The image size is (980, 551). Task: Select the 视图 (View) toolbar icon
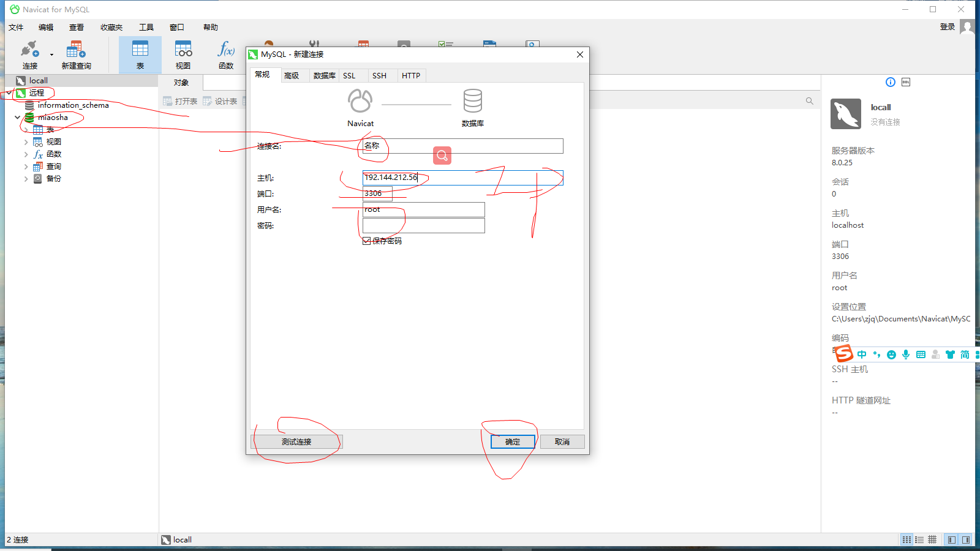click(x=183, y=54)
